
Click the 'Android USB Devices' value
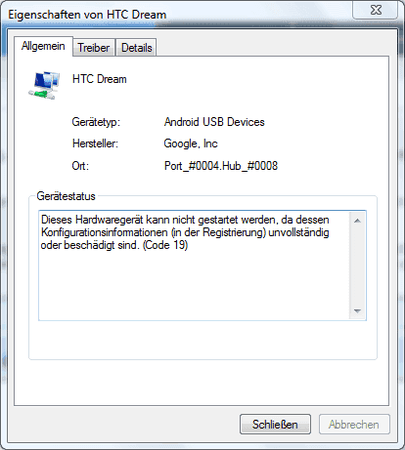(214, 122)
